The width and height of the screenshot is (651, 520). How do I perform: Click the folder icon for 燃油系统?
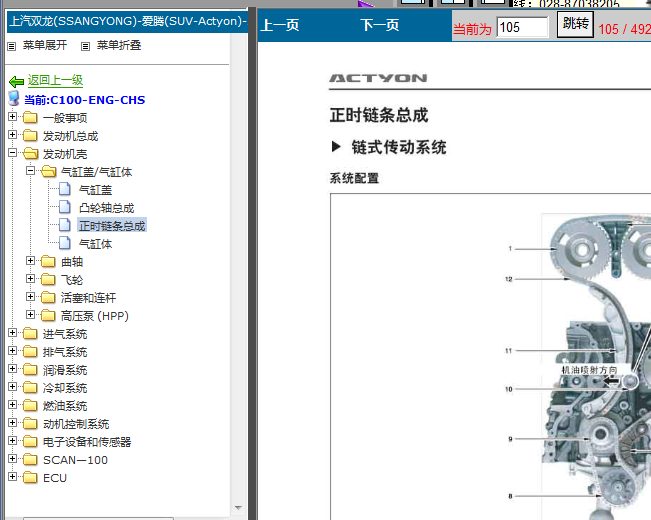coord(30,405)
